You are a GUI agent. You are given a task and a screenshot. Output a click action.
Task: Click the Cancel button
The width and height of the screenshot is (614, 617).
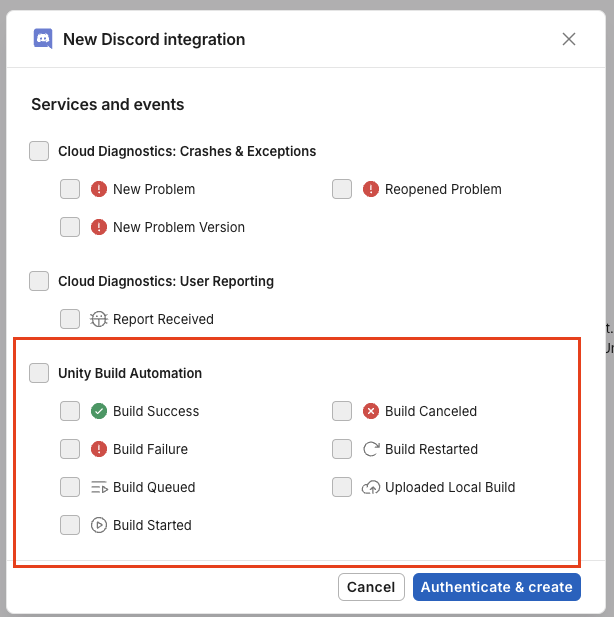click(x=371, y=587)
